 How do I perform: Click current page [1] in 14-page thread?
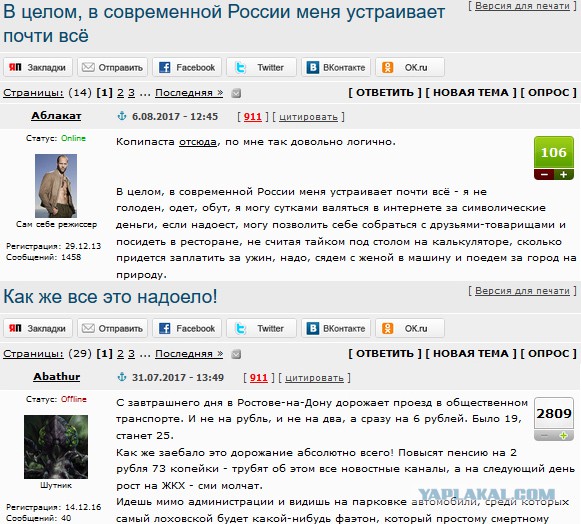(x=104, y=93)
